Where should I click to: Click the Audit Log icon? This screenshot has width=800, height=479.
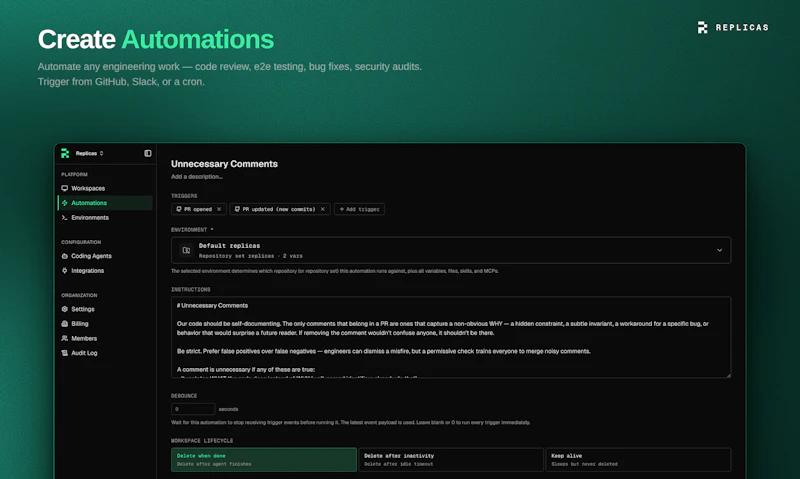[64, 353]
